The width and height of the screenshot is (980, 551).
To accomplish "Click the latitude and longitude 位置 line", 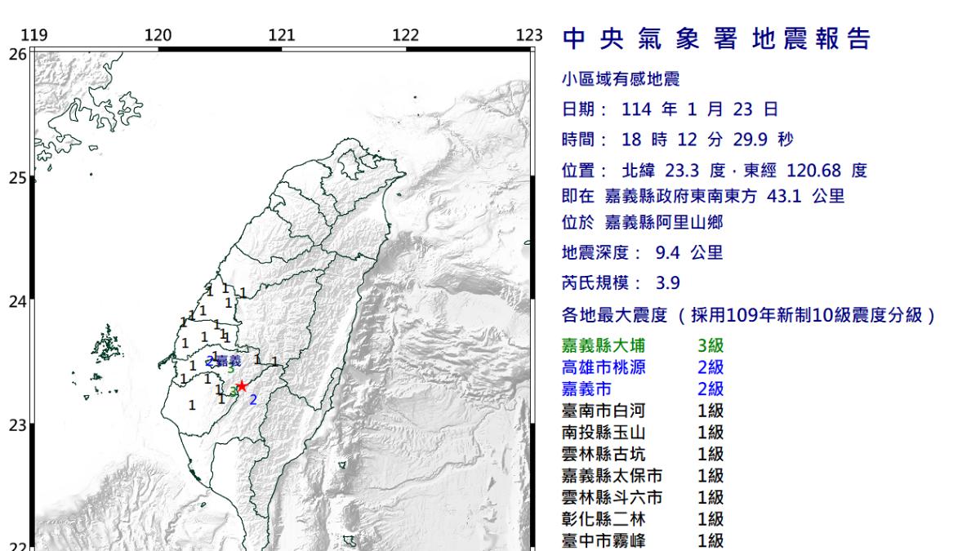I will 715,171.
